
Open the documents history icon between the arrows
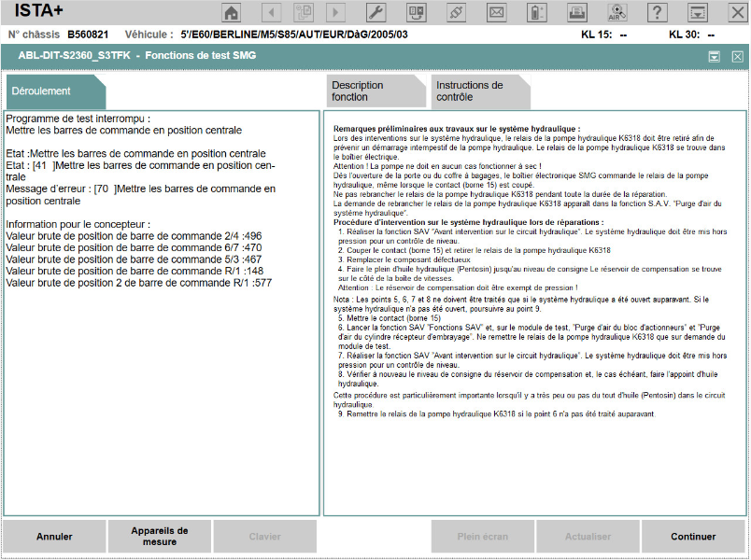point(304,12)
